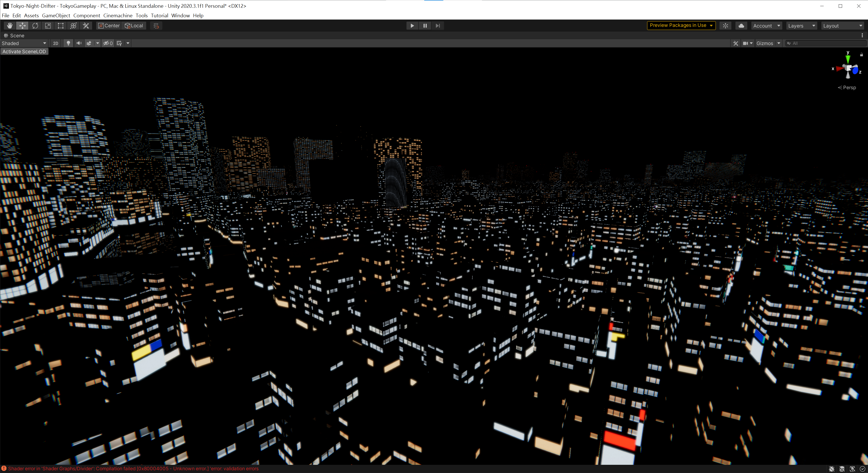Open the Window menu
868x473 pixels.
[181, 15]
